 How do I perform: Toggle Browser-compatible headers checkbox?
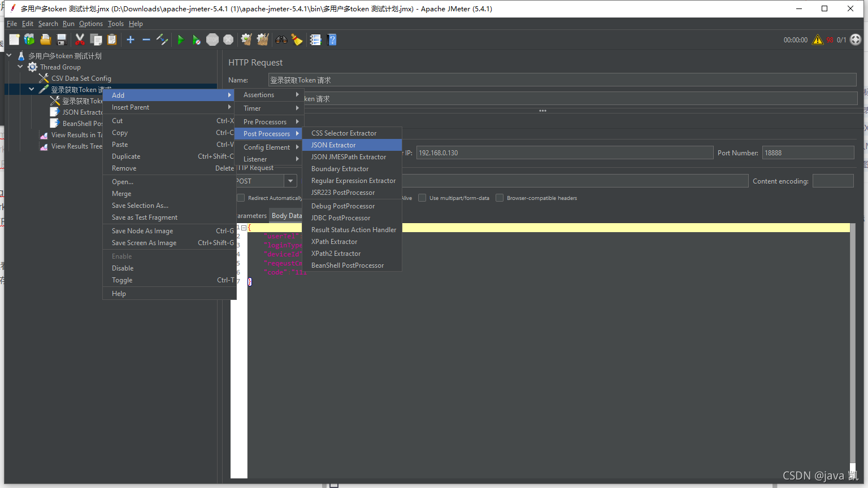(x=500, y=198)
